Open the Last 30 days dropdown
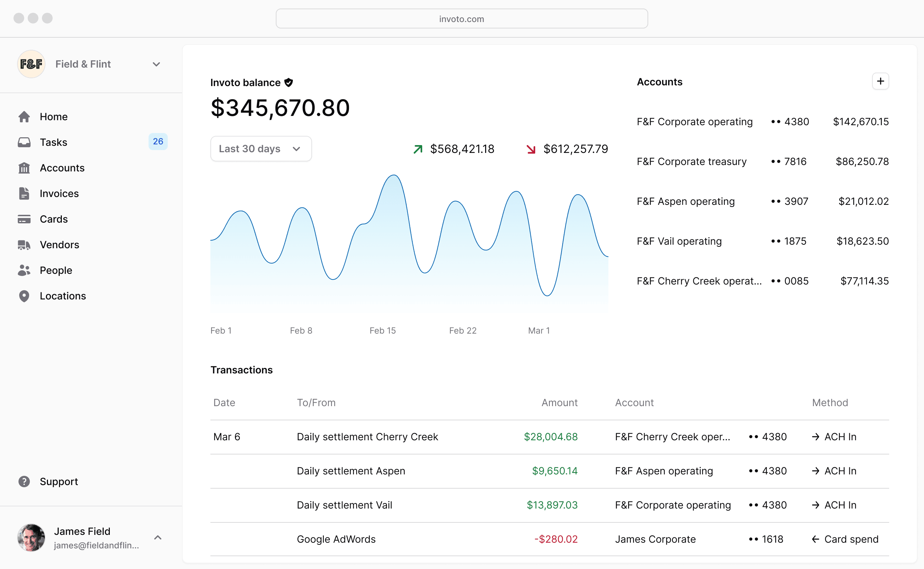This screenshot has height=569, width=924. point(261,149)
